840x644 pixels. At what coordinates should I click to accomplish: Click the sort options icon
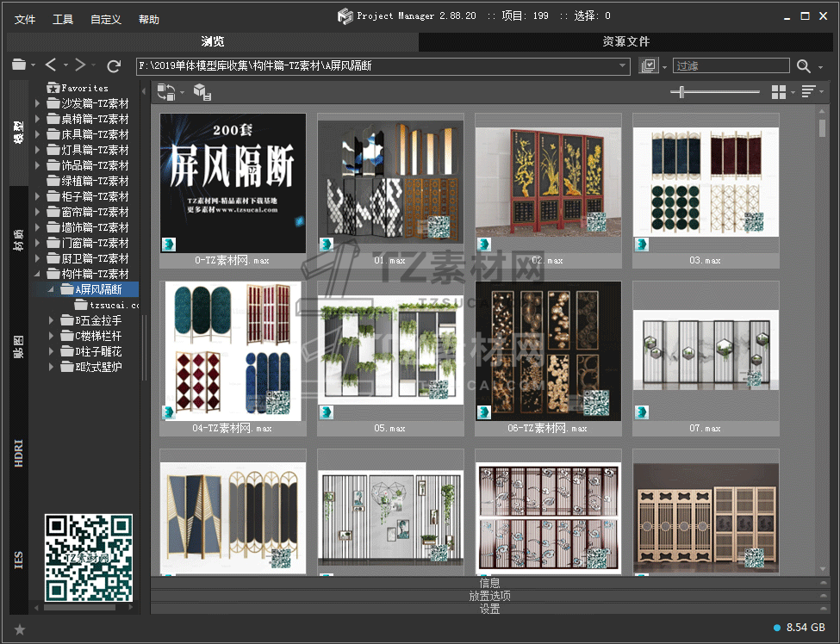tap(808, 92)
